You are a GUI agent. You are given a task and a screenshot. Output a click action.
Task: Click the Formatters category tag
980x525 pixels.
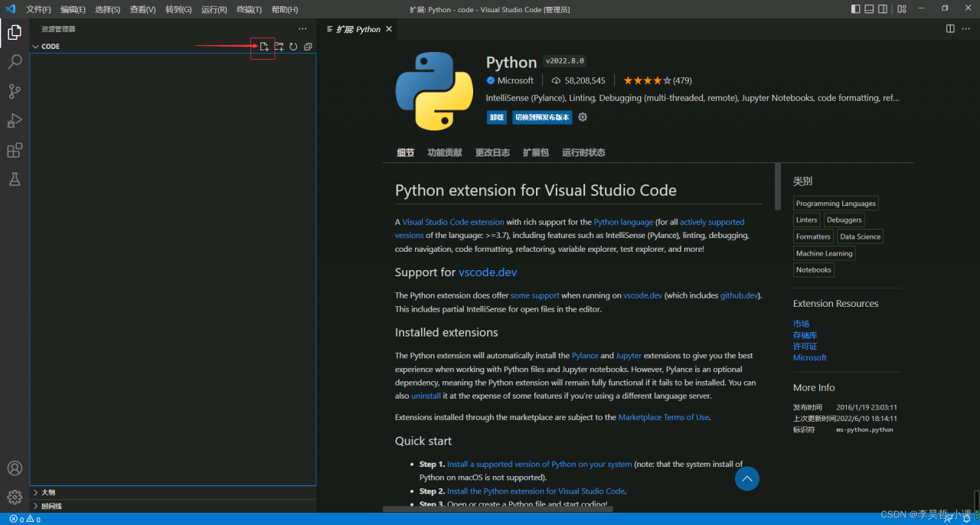[813, 236]
